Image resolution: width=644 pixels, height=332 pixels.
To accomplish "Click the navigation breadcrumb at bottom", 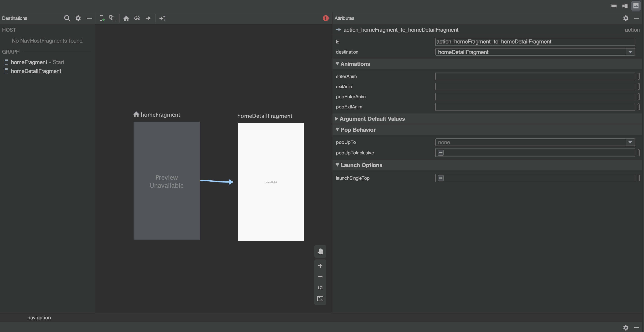I will (x=39, y=317).
